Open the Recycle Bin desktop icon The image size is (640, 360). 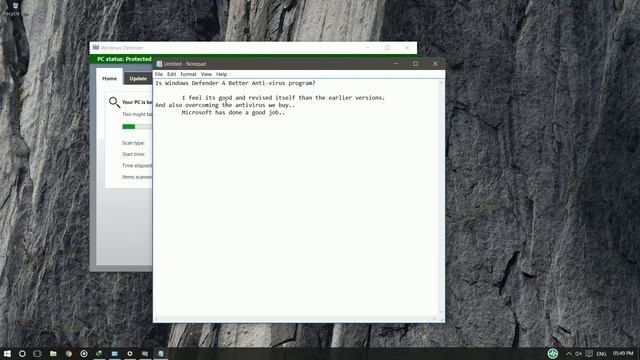[15, 9]
